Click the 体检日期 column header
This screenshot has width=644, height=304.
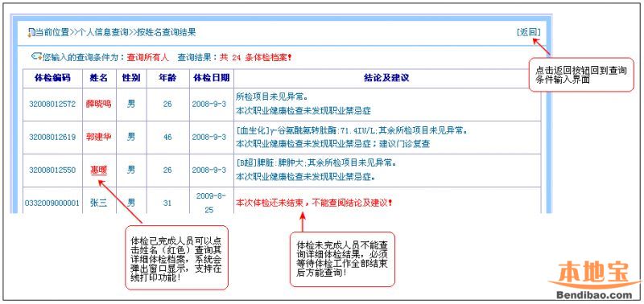click(211, 78)
